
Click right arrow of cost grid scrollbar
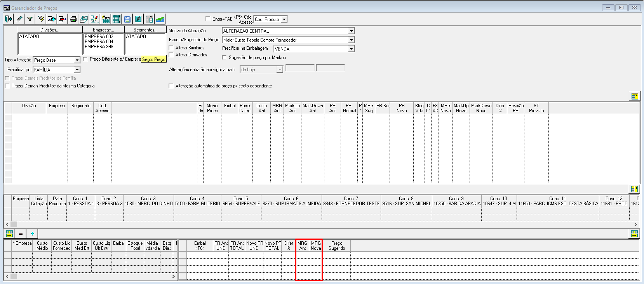(x=174, y=276)
